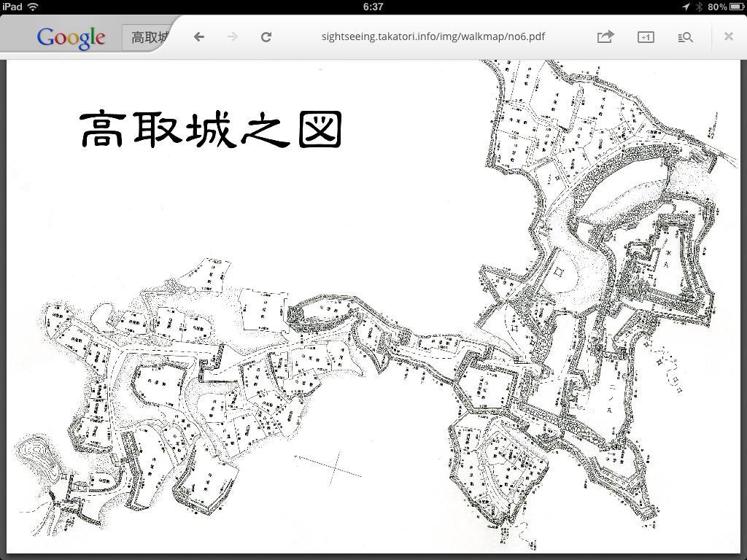The height and width of the screenshot is (560, 747).
Task: Tap the cross mark on the map
Action: pos(334,467)
